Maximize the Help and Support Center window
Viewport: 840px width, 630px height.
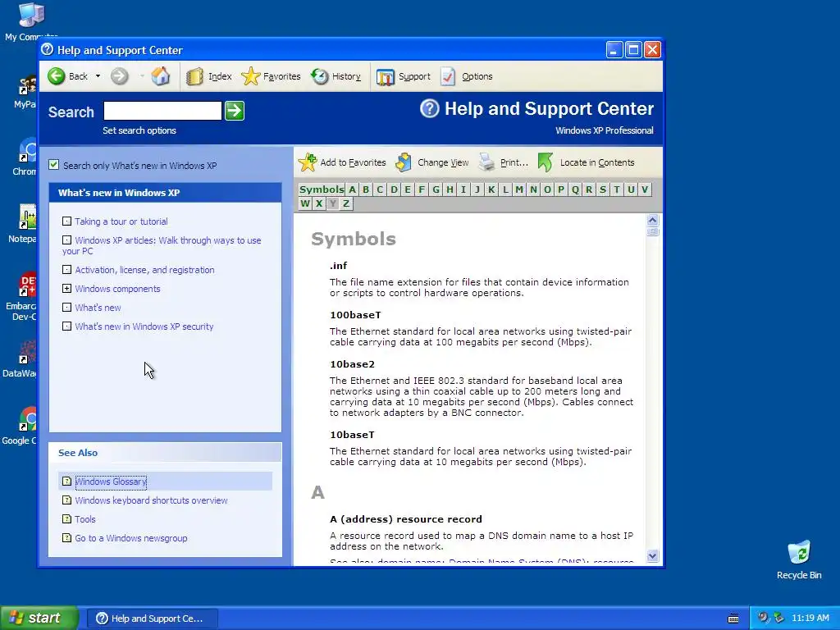633,50
